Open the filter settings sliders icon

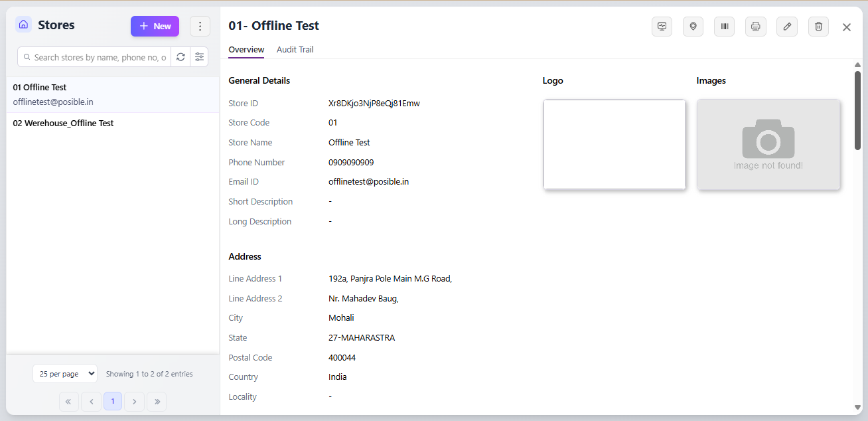click(x=199, y=57)
